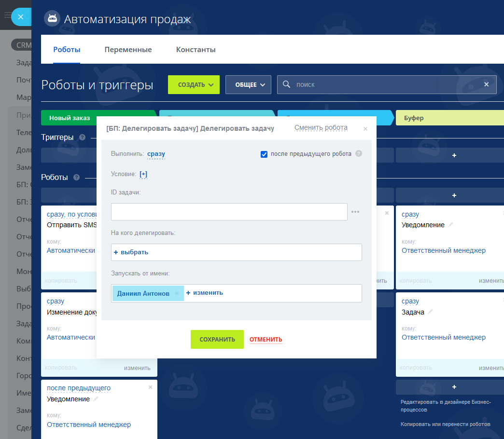Open Редактировать в дизайнере Бизнес-процессов link

pyautogui.click(x=446, y=406)
